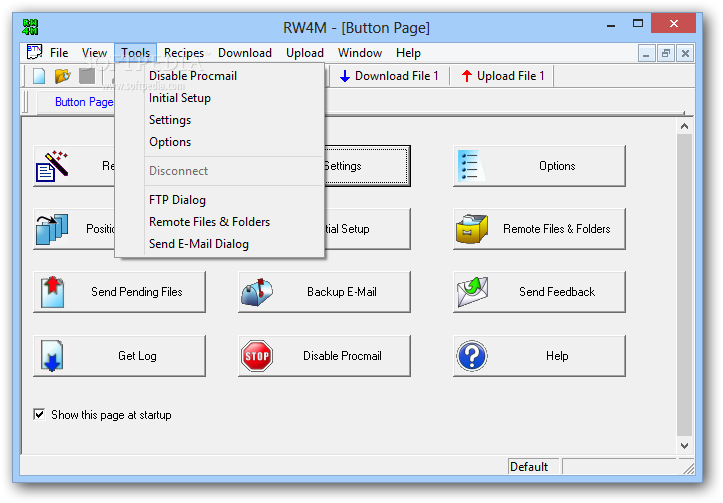
Task: Toggle Show this page at startup checkbox
Action: click(39, 414)
